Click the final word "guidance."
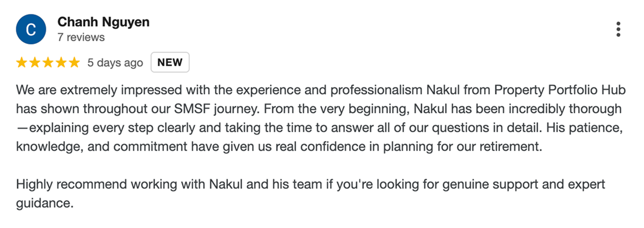Image resolution: width=644 pixels, height=228 pixels. tap(44, 203)
